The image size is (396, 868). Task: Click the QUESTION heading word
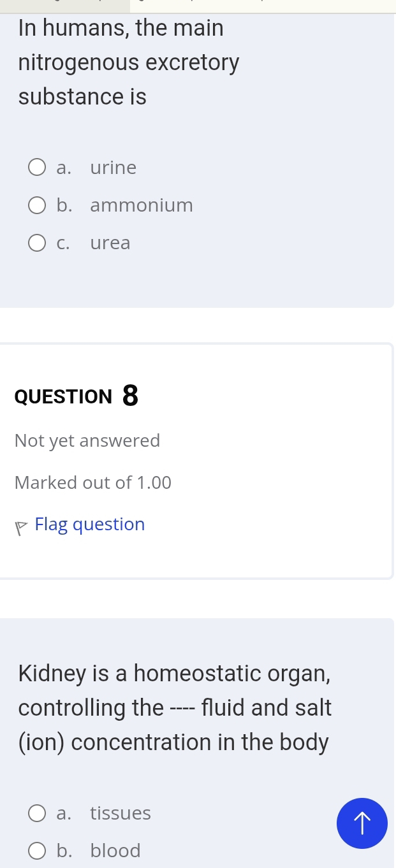pyautogui.click(x=63, y=397)
